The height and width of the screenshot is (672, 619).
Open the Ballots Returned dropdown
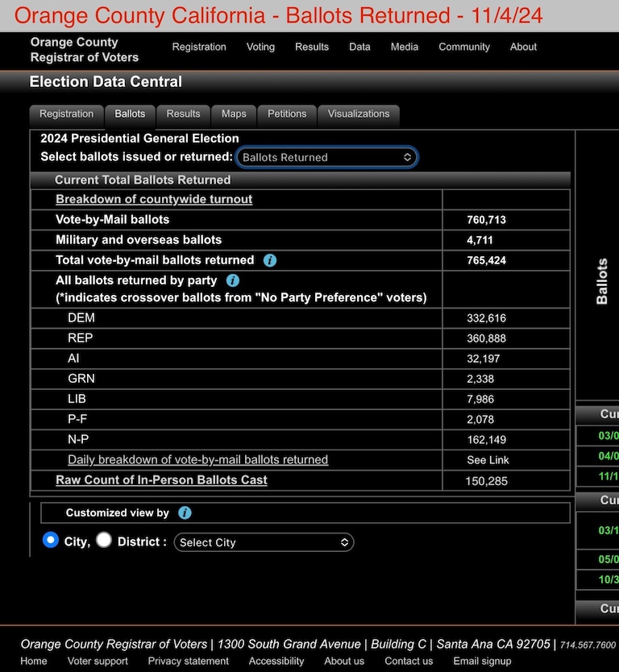tap(326, 157)
